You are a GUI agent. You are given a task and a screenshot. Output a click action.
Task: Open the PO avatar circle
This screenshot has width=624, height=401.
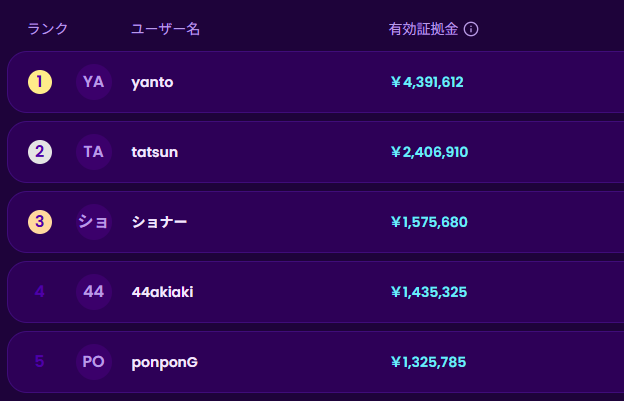click(94, 362)
